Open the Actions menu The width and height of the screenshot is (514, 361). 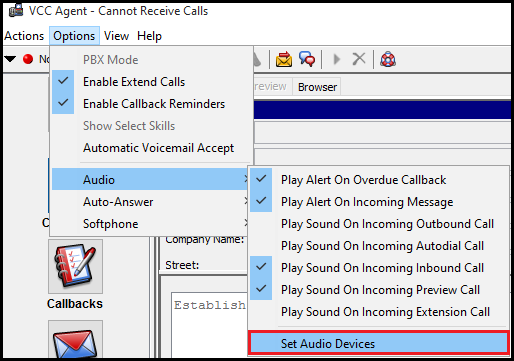point(24,36)
